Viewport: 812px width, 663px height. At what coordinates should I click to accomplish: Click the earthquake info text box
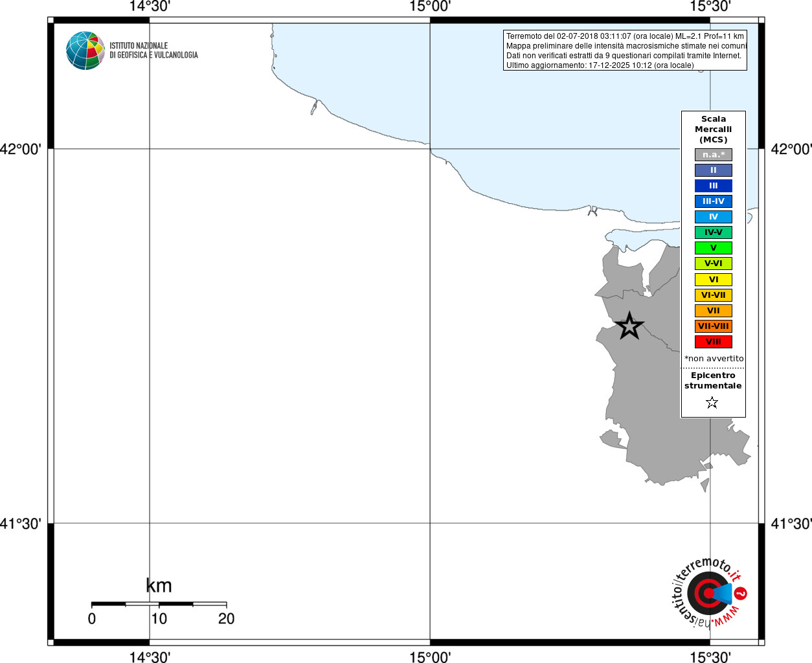click(x=625, y=51)
